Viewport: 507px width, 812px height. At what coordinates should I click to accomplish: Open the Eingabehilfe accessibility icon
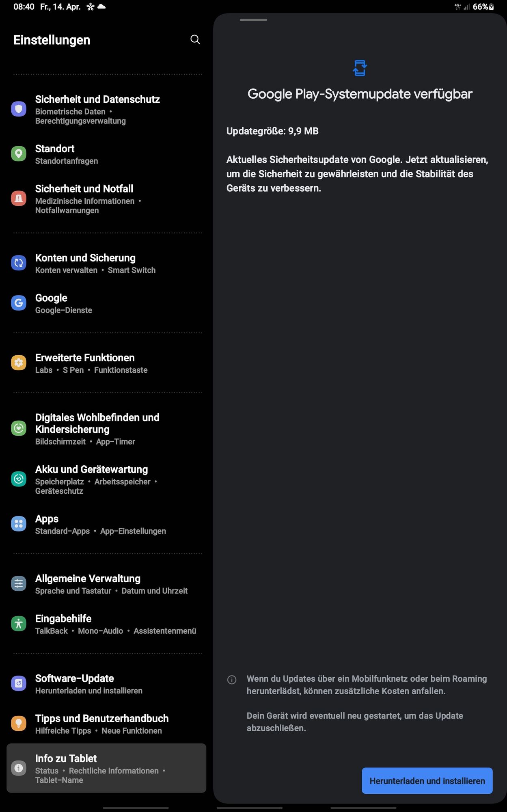(x=19, y=624)
